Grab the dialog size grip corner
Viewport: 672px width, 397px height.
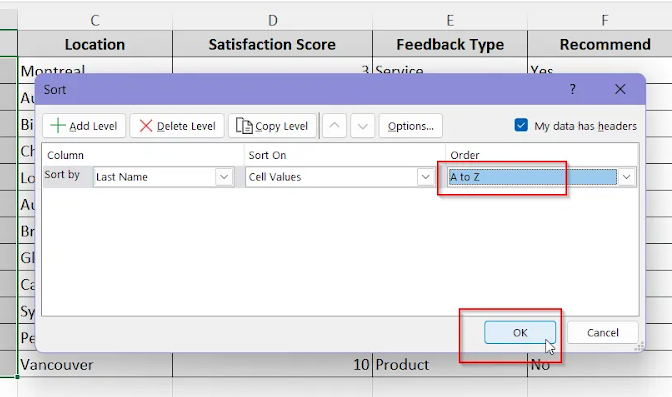(x=639, y=346)
